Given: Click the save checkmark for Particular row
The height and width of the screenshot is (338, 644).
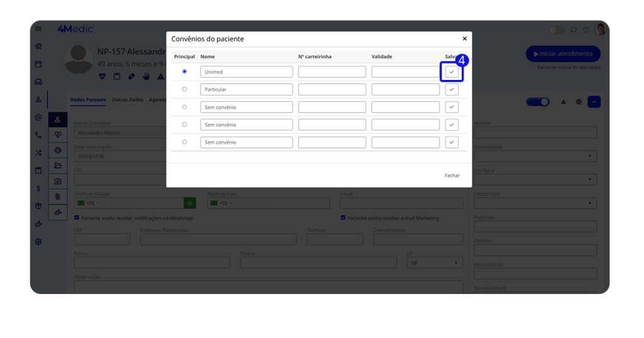Looking at the screenshot, I should pyautogui.click(x=452, y=89).
